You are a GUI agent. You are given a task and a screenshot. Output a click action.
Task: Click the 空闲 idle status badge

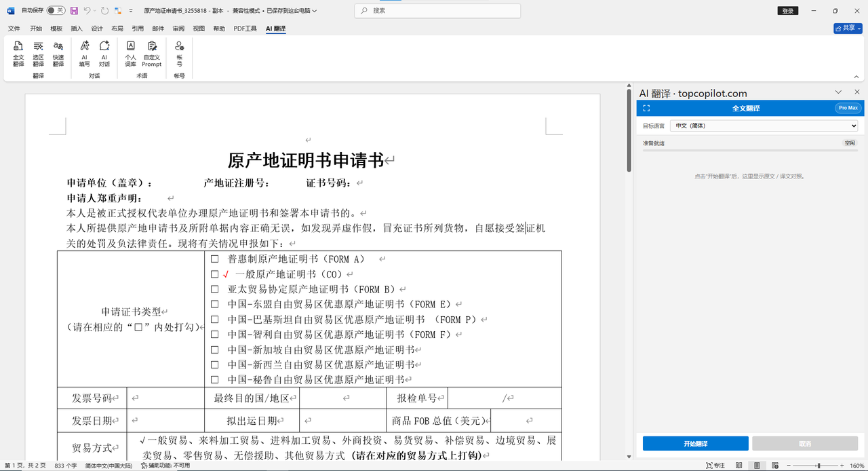tap(850, 143)
